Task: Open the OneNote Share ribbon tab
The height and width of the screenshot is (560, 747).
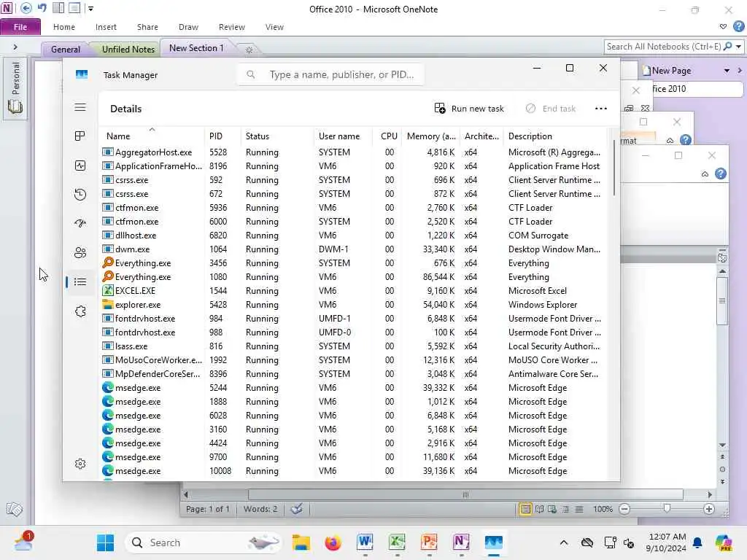Action: (x=147, y=27)
